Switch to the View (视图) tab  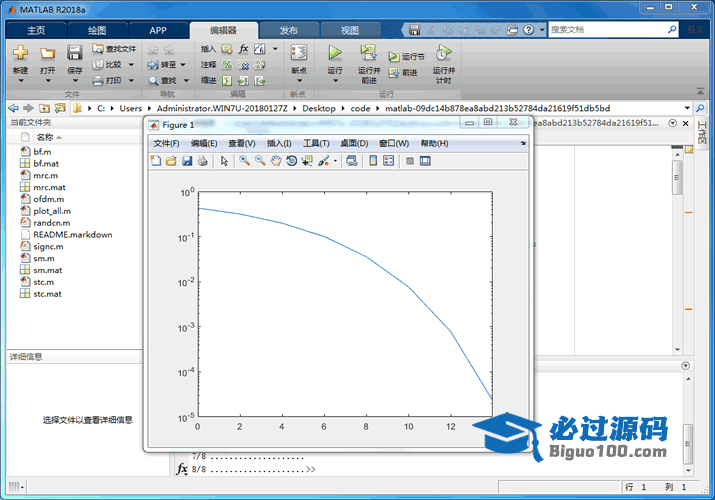tap(350, 31)
